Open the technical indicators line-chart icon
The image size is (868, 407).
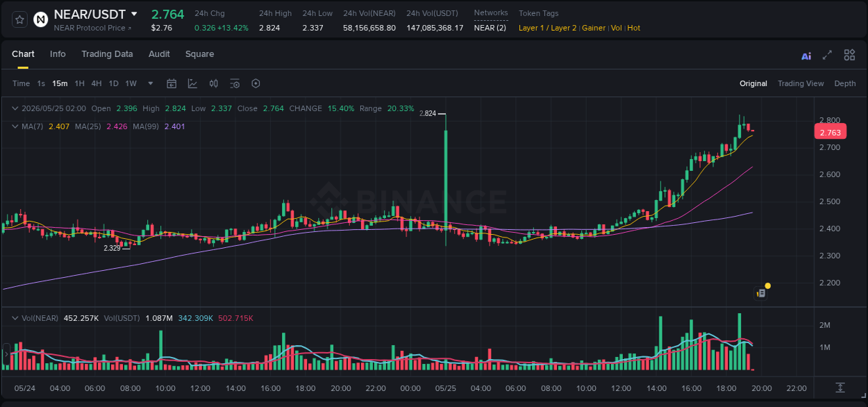click(192, 83)
